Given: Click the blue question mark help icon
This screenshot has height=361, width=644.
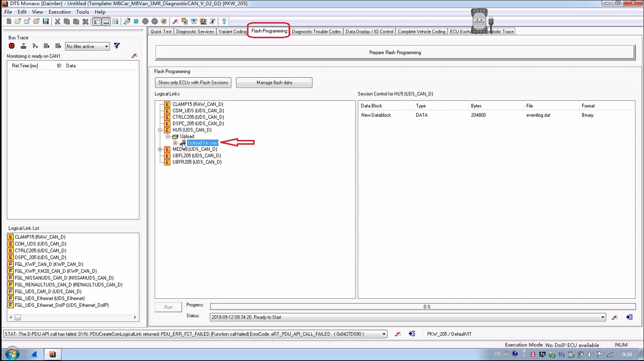Looking at the screenshot, I should pos(224,22).
